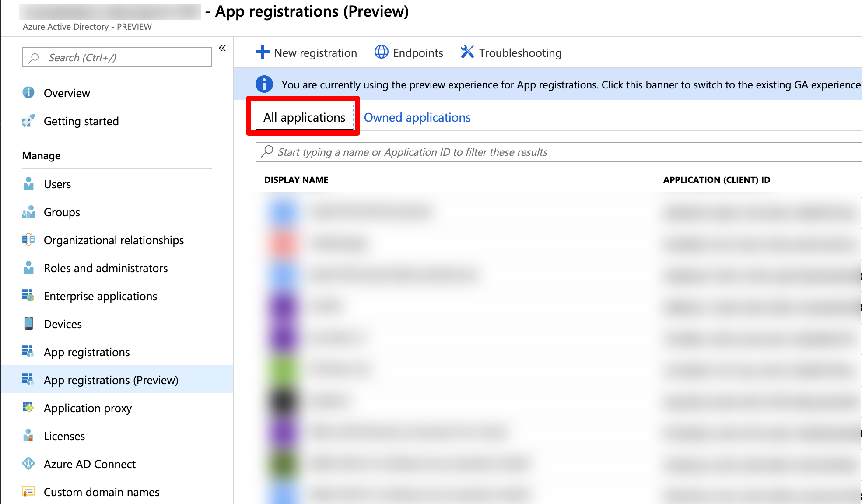Viewport: 862px width, 504px height.
Task: Switch to the All applications tab
Action: coord(304,117)
